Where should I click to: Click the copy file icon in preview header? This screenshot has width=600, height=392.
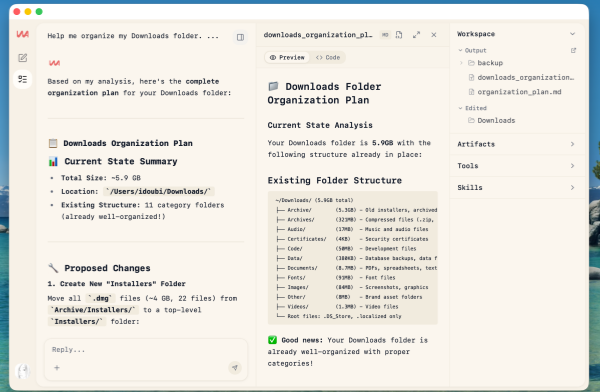(x=399, y=35)
